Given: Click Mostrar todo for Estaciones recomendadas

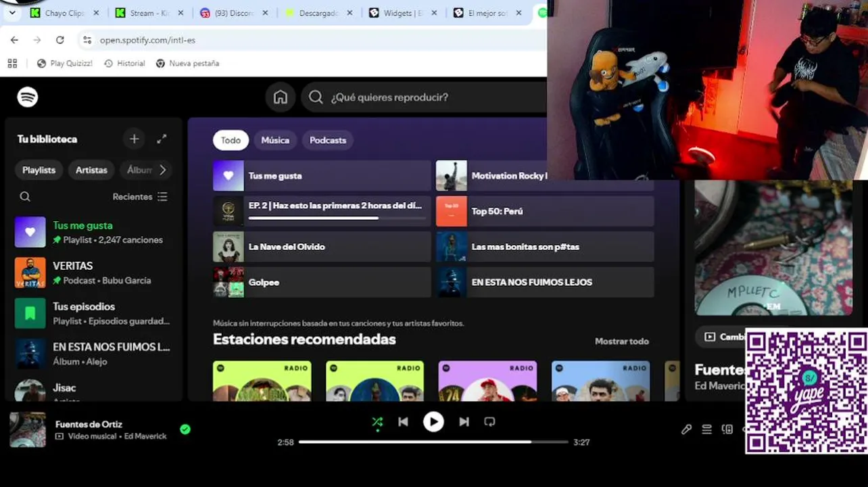Looking at the screenshot, I should pos(622,342).
